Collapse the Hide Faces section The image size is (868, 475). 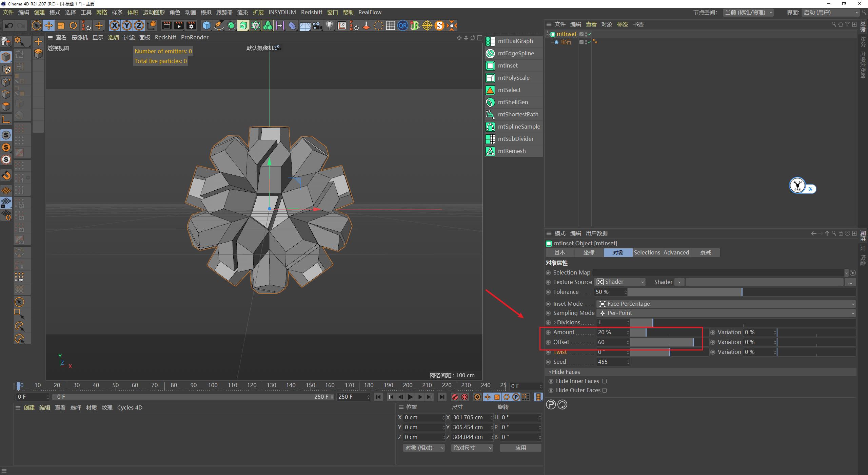551,372
